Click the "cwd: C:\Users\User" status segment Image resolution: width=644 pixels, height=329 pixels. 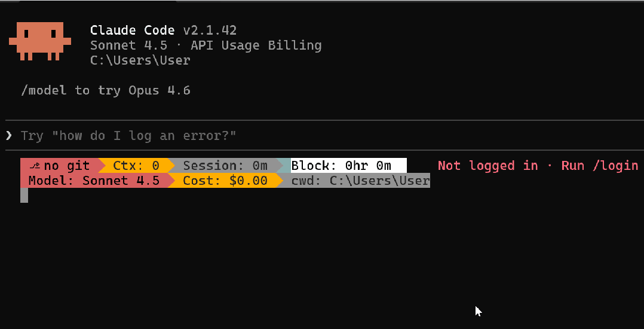pyautogui.click(x=360, y=181)
